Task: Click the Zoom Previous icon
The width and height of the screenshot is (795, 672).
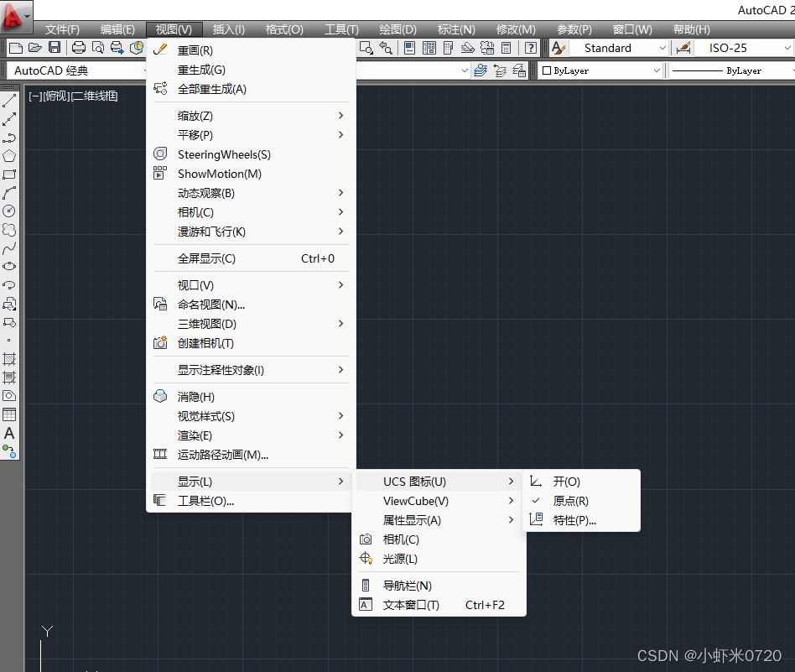Action: coord(386,48)
